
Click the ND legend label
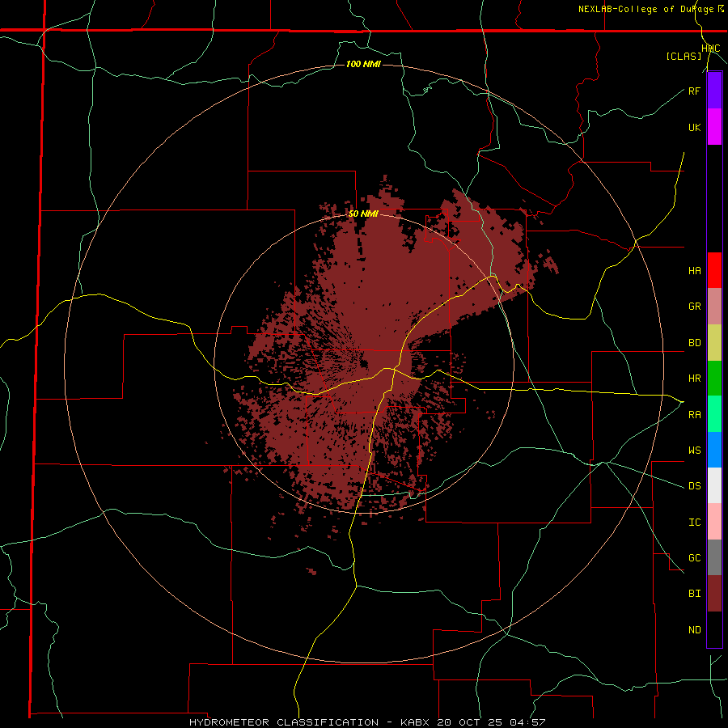[694, 630]
